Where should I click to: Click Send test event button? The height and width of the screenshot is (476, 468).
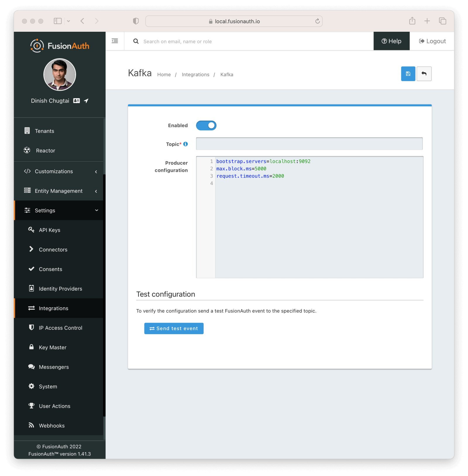click(174, 328)
